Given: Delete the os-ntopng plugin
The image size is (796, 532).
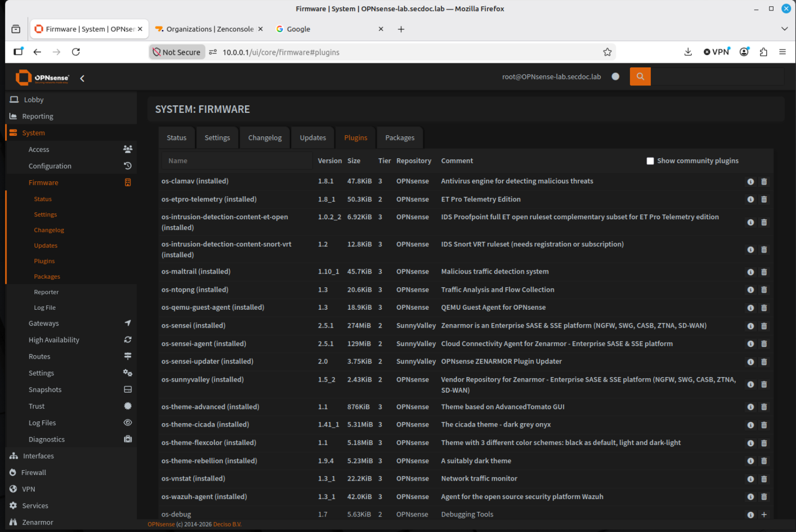Looking at the screenshot, I should (764, 290).
